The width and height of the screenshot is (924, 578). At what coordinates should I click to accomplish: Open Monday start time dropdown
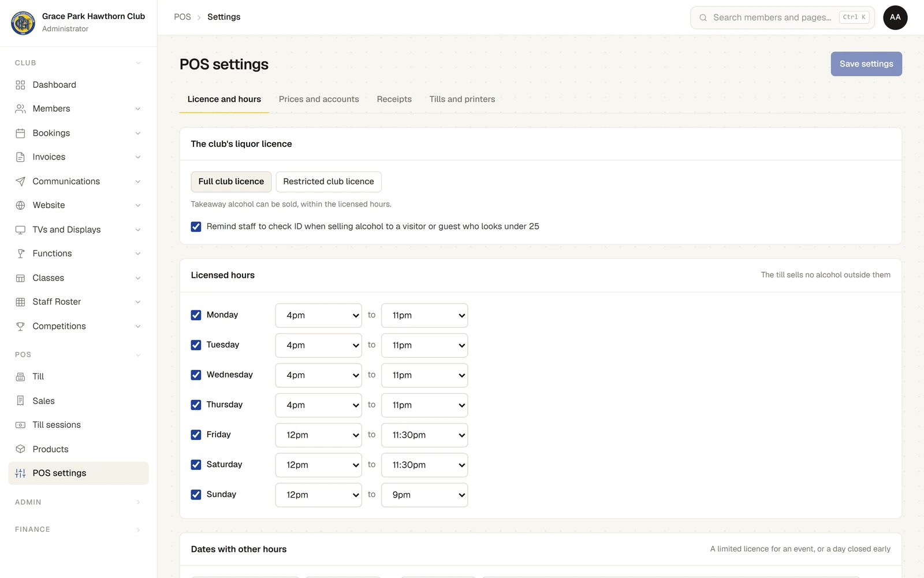[x=319, y=316]
